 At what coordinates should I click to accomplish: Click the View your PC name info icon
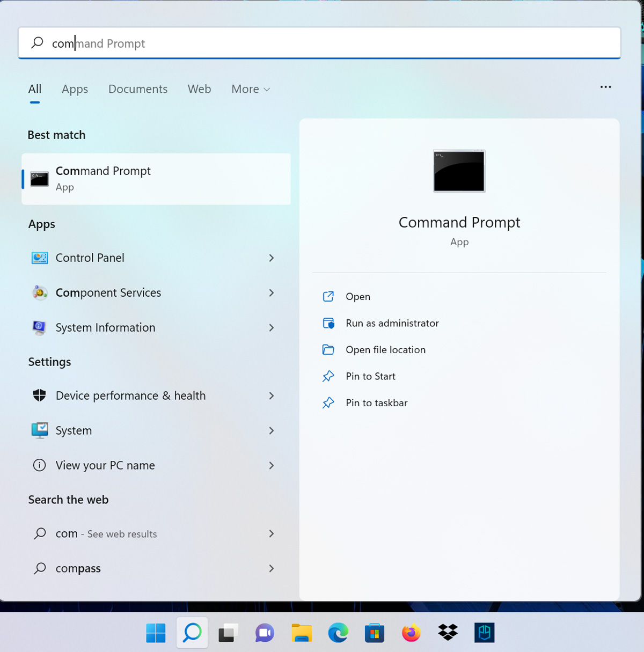pos(40,465)
